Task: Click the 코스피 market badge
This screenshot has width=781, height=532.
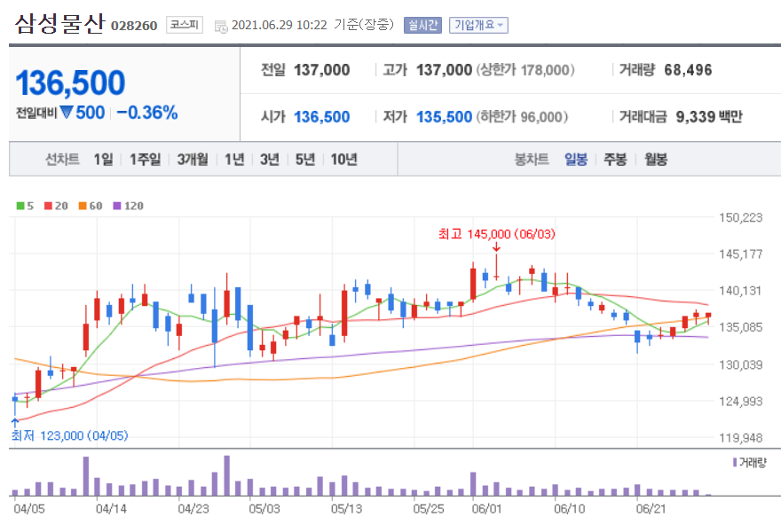Action: click(x=185, y=25)
